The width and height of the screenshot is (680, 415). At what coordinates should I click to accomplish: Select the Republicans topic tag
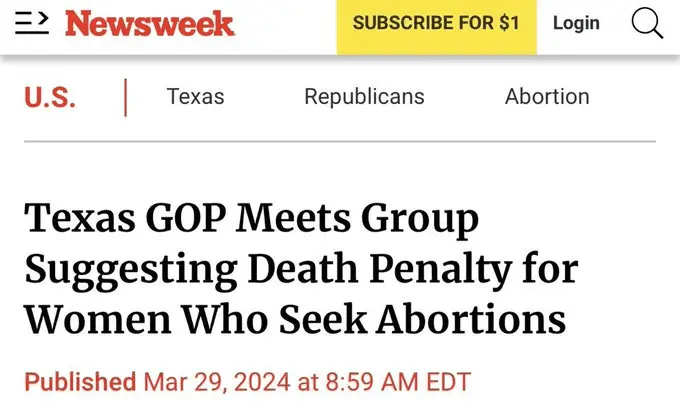(x=364, y=97)
